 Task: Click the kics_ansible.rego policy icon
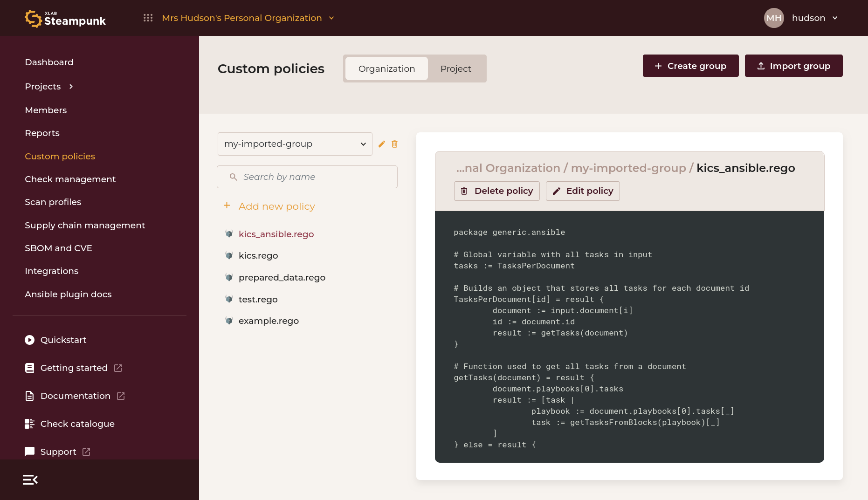[229, 234]
